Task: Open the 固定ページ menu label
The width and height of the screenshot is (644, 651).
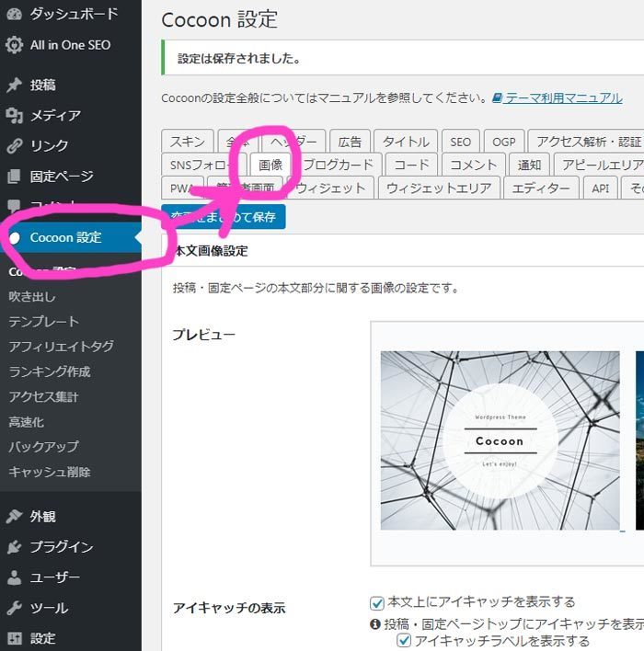Action: tap(62, 176)
